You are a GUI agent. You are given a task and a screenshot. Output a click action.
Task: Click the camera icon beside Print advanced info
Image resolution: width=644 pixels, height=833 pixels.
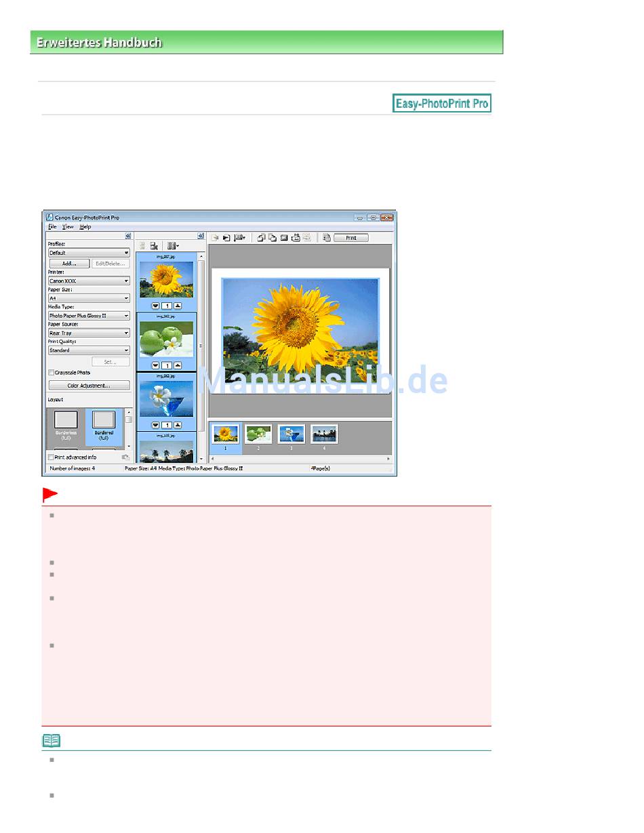(x=125, y=458)
